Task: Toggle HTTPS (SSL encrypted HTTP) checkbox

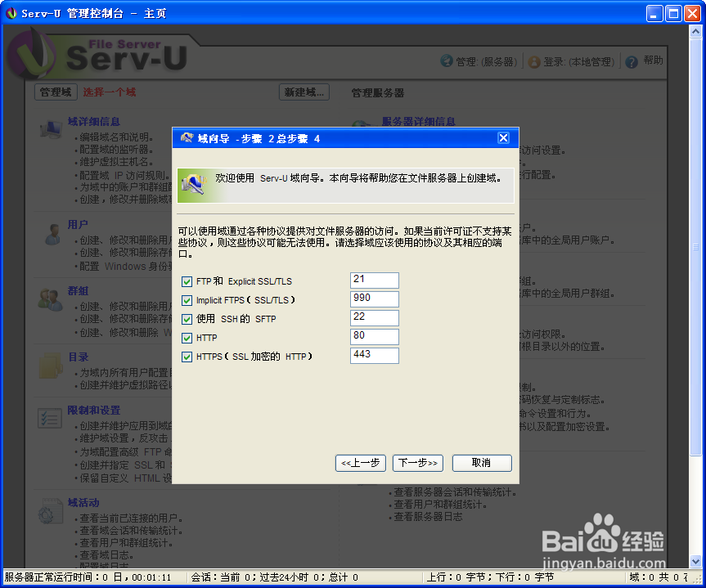Action: click(x=187, y=357)
